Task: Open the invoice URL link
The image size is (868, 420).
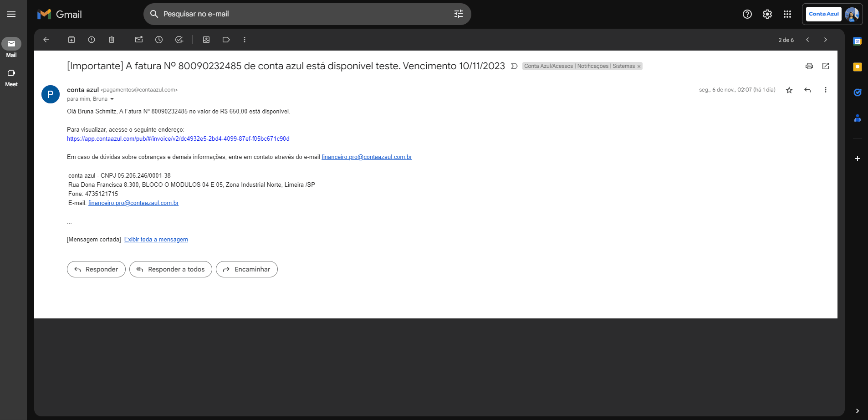Action: pyautogui.click(x=178, y=139)
